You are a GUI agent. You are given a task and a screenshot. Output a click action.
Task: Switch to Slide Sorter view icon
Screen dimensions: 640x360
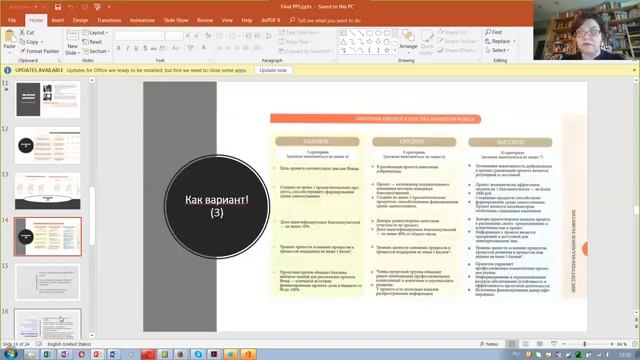click(526, 344)
